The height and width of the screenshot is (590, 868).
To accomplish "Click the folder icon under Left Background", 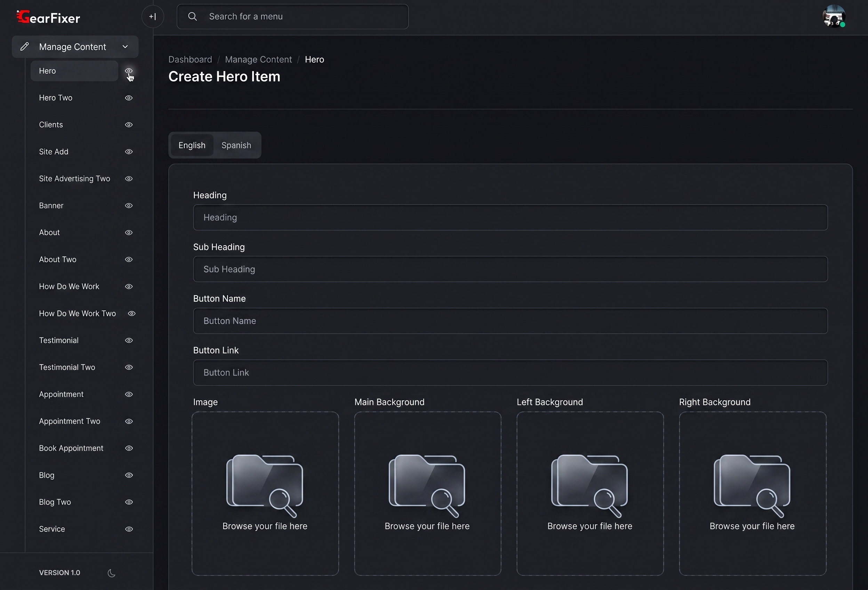I will [x=590, y=485].
